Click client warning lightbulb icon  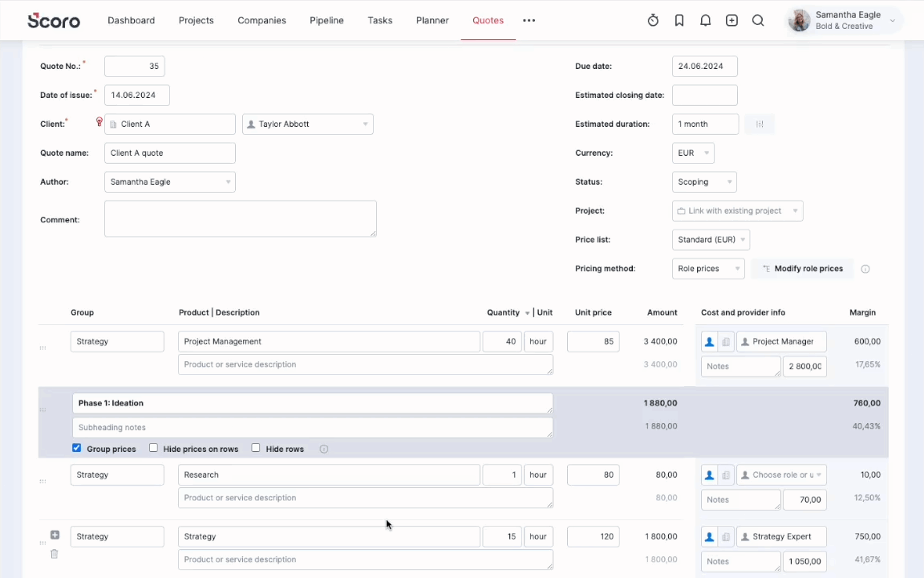tap(99, 122)
